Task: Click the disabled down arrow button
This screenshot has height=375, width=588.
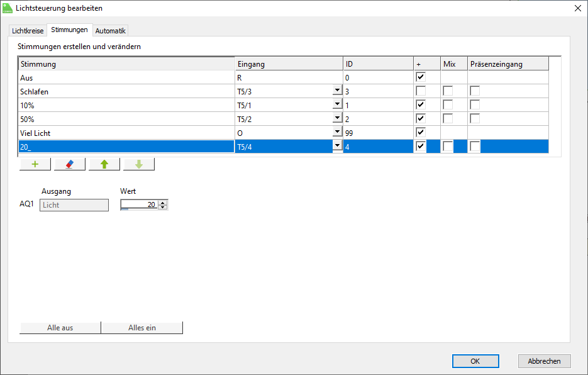Action: pyautogui.click(x=139, y=164)
